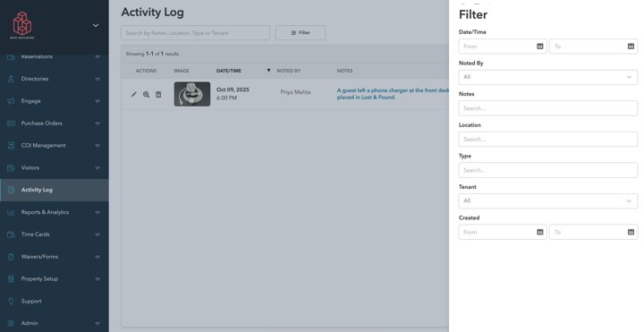The height and width of the screenshot is (332, 644).
Task: Expand the Time Cards menu arrow
Action: click(x=97, y=234)
